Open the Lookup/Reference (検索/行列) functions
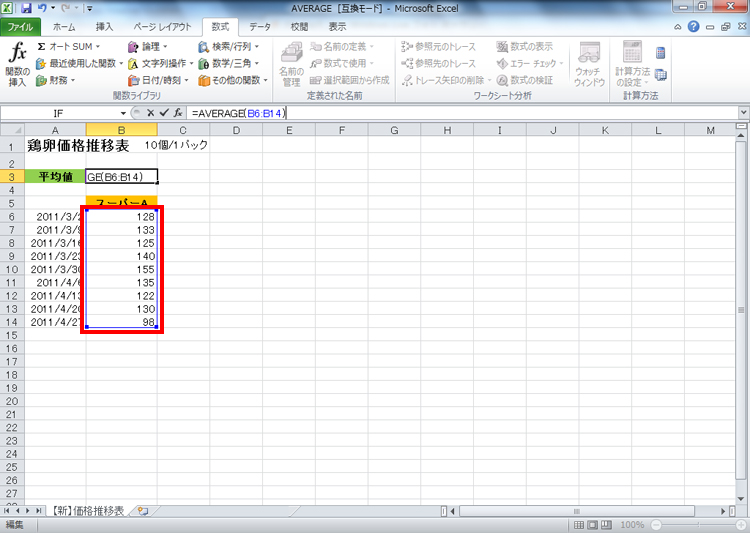The image size is (750, 533). pos(228,46)
